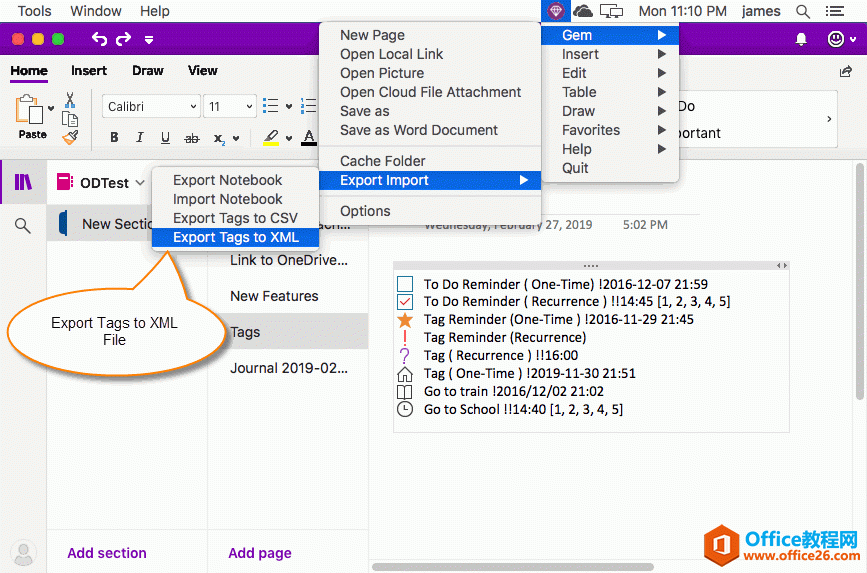Screen dimensions: 867x573
Task: Click the Copy icon
Action: tap(70, 119)
